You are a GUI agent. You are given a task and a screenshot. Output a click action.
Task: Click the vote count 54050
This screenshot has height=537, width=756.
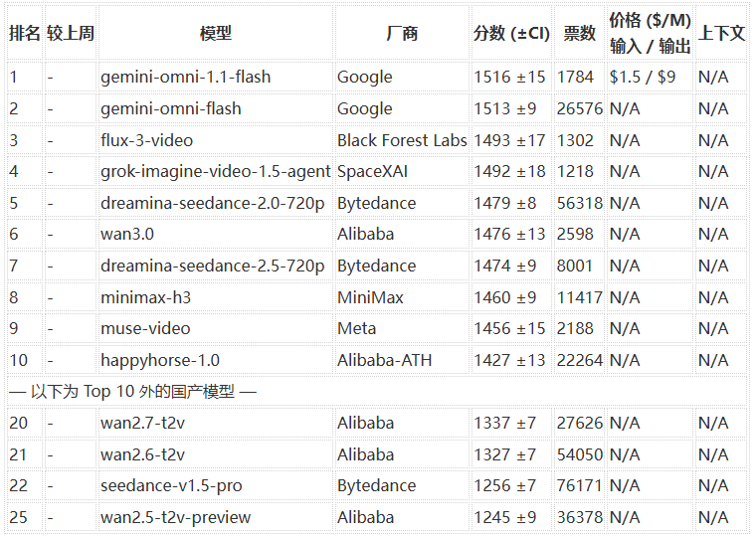tap(580, 454)
